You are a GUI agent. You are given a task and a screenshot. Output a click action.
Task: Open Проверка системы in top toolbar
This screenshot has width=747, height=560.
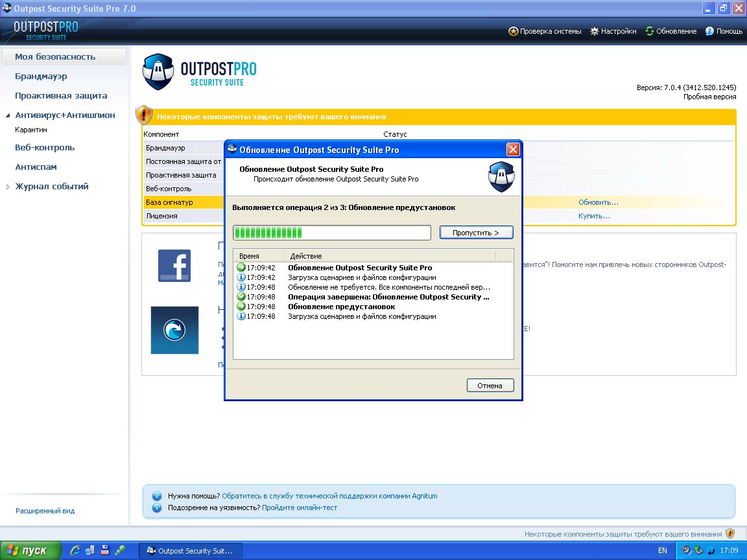[x=545, y=31]
